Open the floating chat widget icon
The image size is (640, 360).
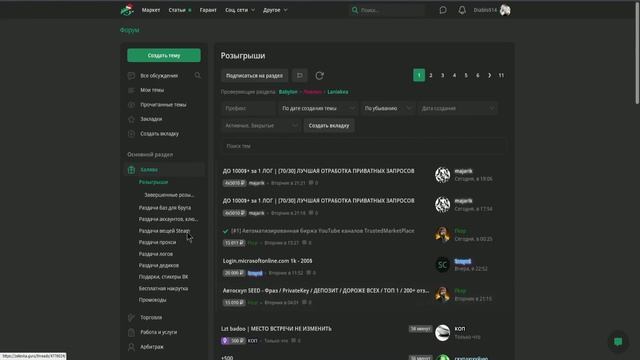click(x=618, y=342)
